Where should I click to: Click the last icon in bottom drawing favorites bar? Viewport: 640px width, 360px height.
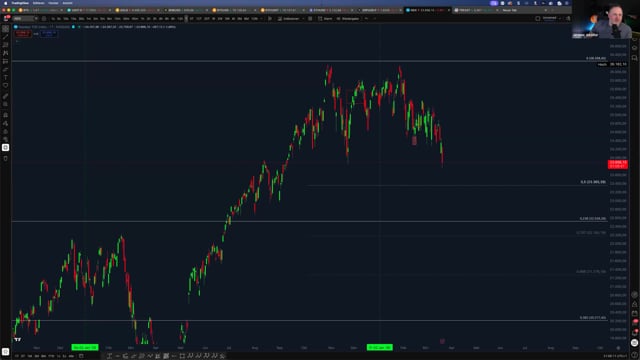pos(222,356)
